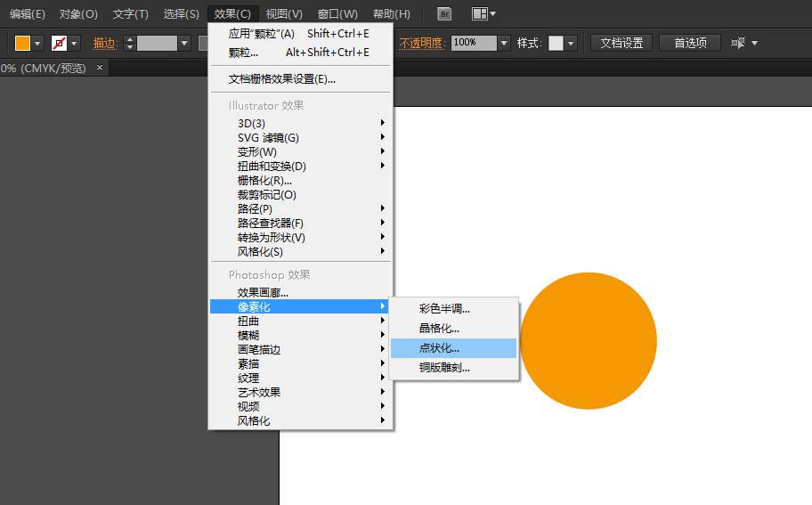Viewport: 812px width, 505px height.
Task: Choose 铜版雕刻... effect
Action: click(x=454, y=368)
